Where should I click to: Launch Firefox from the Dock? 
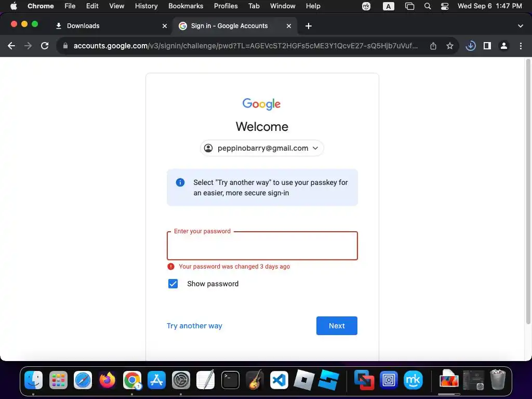click(107, 380)
